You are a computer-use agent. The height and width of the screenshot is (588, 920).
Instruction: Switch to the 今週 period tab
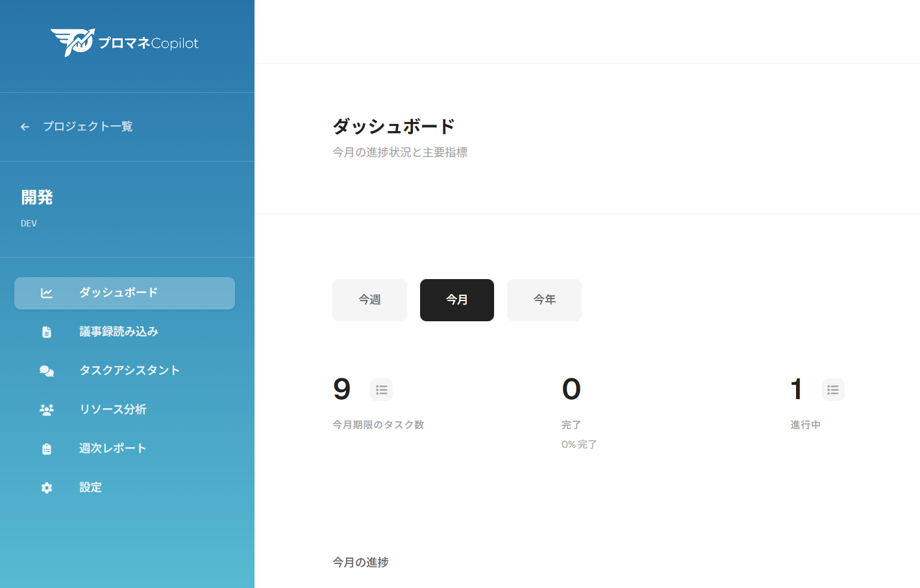pyautogui.click(x=369, y=300)
